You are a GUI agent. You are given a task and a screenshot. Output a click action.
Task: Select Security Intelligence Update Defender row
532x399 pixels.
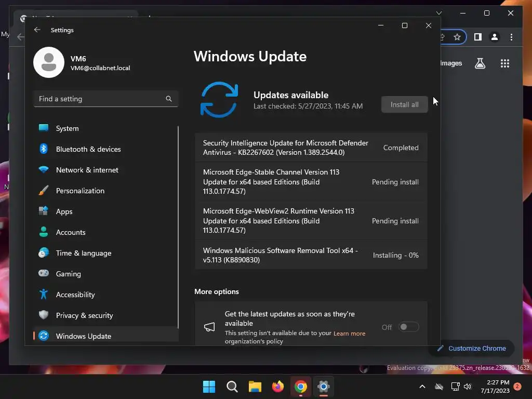[x=311, y=148]
